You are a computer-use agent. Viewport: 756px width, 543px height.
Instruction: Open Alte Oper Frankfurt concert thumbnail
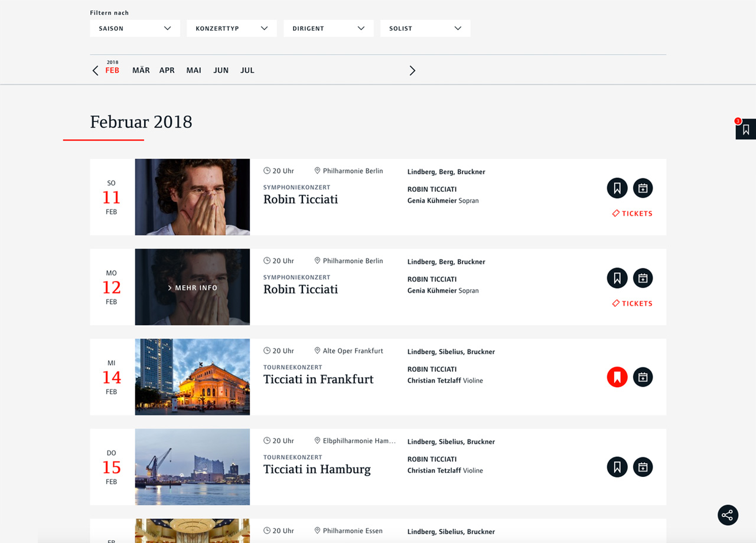click(x=193, y=377)
